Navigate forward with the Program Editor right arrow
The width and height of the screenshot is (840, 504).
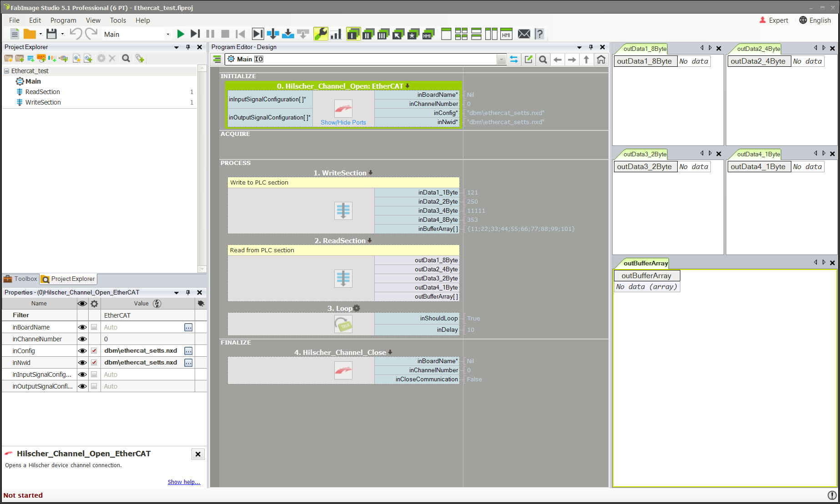572,60
